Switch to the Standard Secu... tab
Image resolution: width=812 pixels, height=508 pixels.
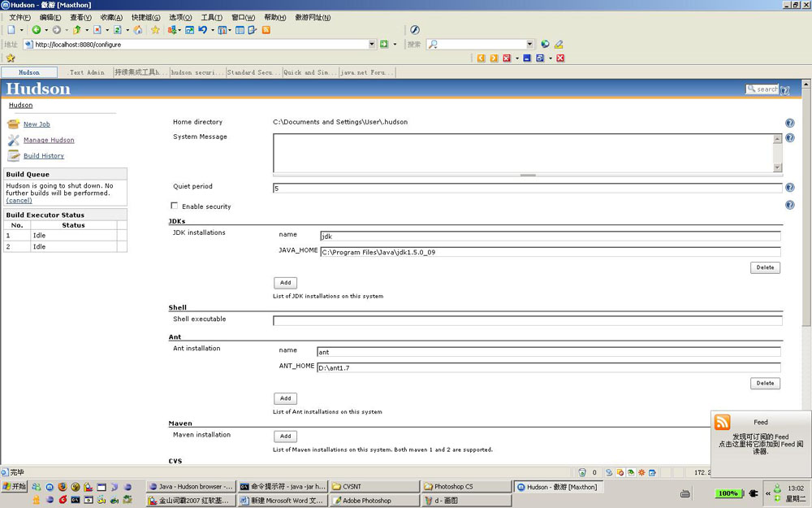click(x=253, y=72)
